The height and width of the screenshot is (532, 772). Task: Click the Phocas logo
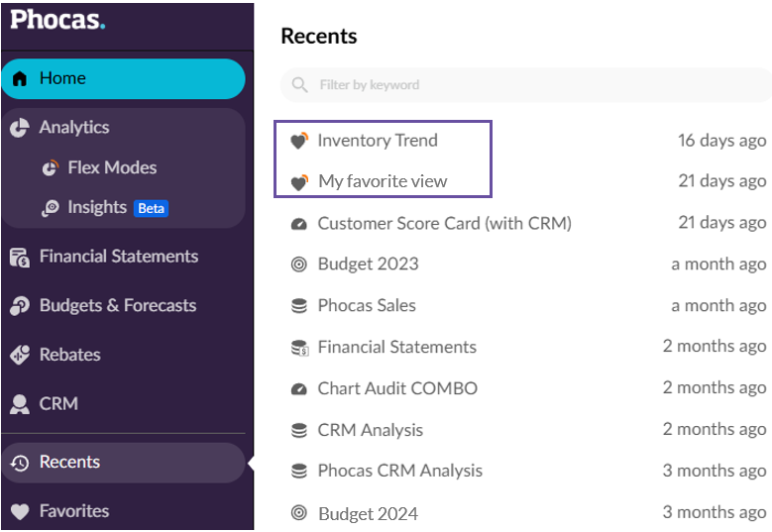tap(57, 19)
